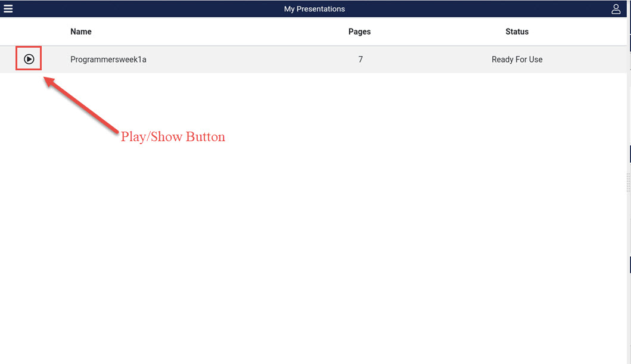Click the blank header cell above the play button

[x=29, y=32]
